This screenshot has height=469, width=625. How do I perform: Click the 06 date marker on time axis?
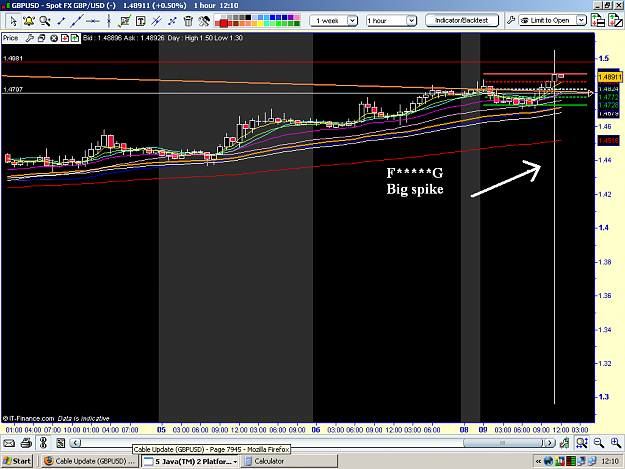coord(316,430)
